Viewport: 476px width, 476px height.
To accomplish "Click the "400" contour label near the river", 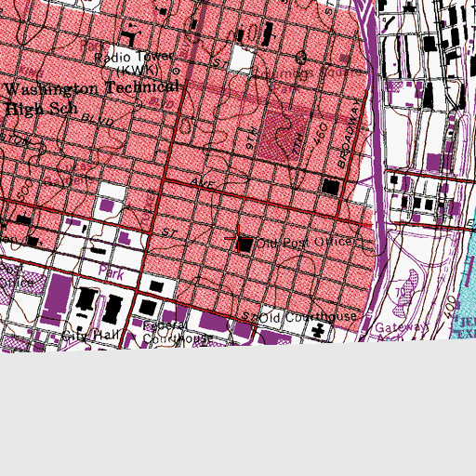I will point(449,307).
